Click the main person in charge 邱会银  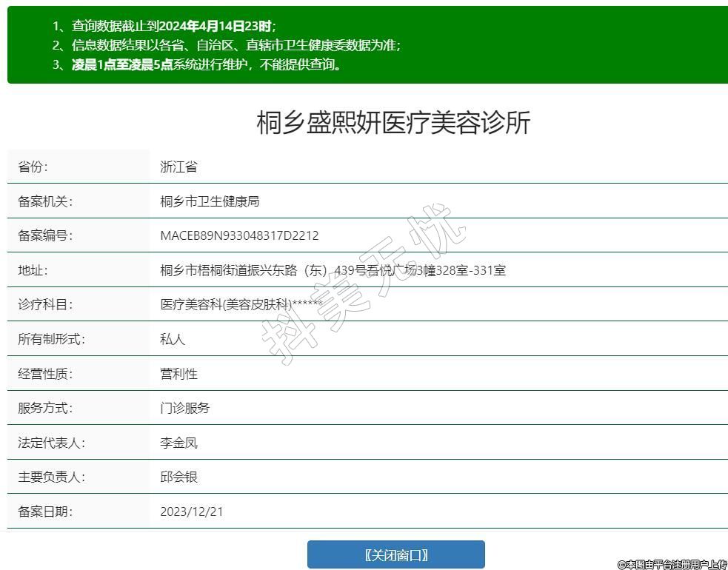point(178,477)
